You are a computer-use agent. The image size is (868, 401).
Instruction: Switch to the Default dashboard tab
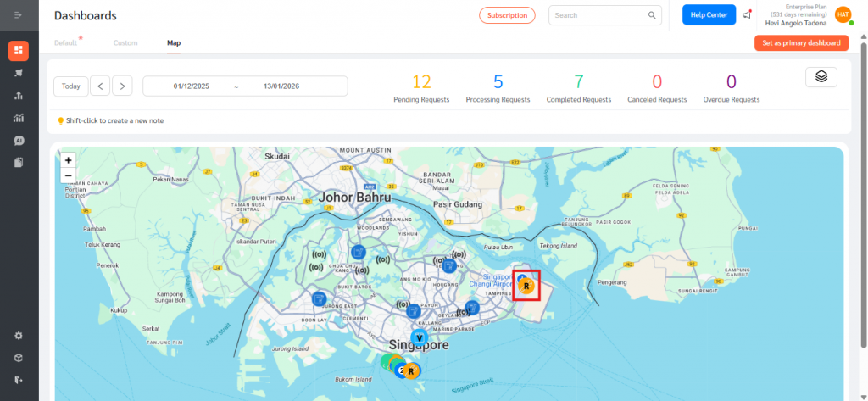click(x=66, y=42)
